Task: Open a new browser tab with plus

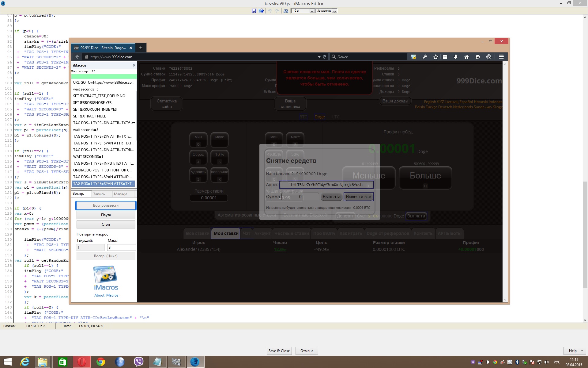Action: [x=141, y=48]
